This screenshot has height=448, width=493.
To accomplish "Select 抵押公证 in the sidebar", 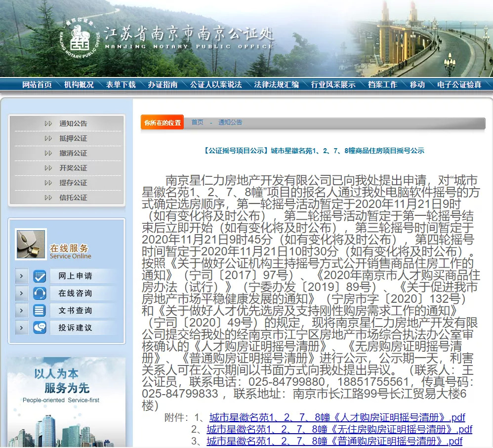I will 73,138.
